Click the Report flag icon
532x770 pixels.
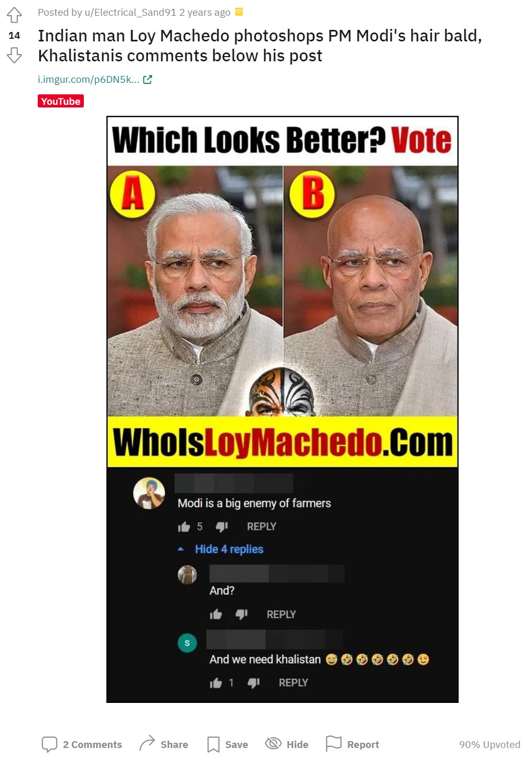click(333, 743)
